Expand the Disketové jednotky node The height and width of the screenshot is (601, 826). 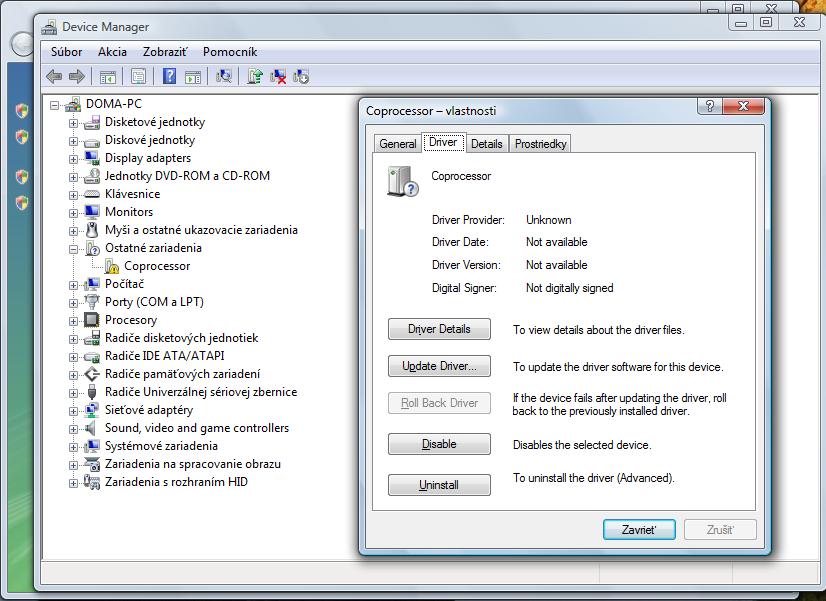(73, 123)
